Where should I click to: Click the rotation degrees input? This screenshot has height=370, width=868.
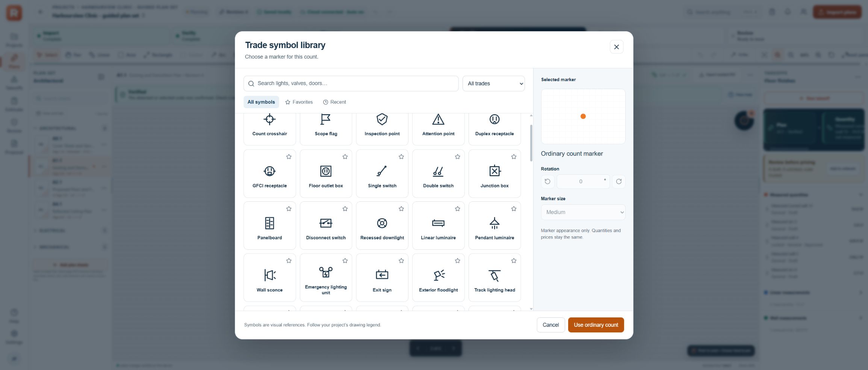[x=583, y=181]
